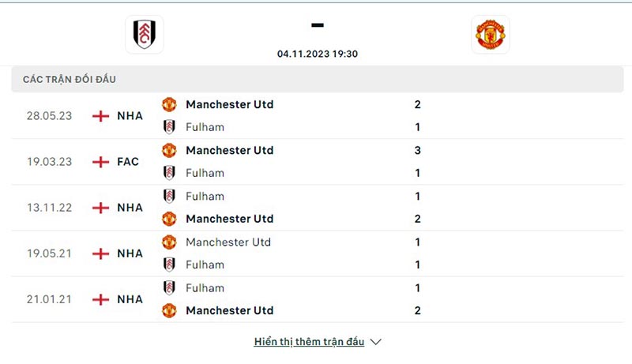This screenshot has width=632, height=364.
Task: Open Manchester Utd team name in 13.11.22 match
Action: (x=230, y=219)
